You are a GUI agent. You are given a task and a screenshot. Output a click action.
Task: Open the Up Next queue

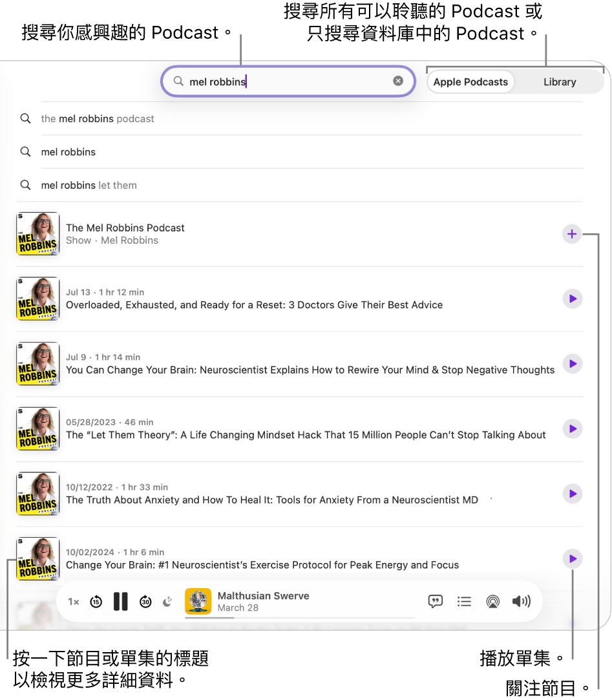[x=464, y=601]
